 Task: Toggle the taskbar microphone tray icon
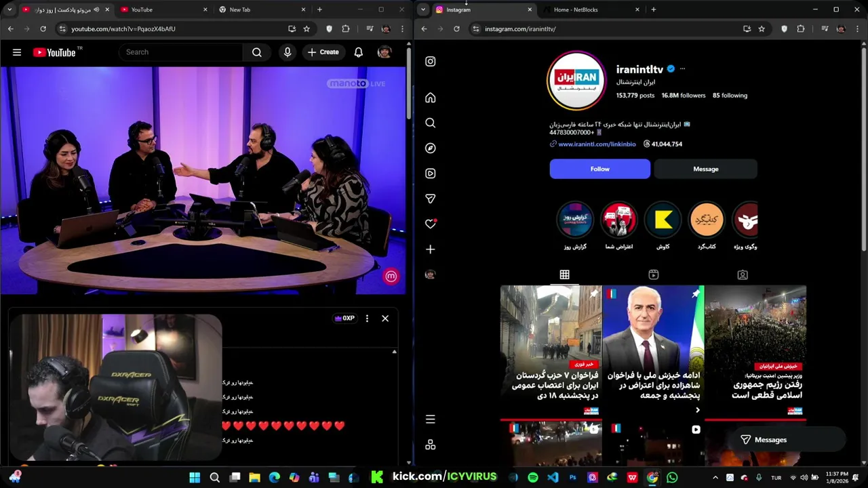(759, 478)
